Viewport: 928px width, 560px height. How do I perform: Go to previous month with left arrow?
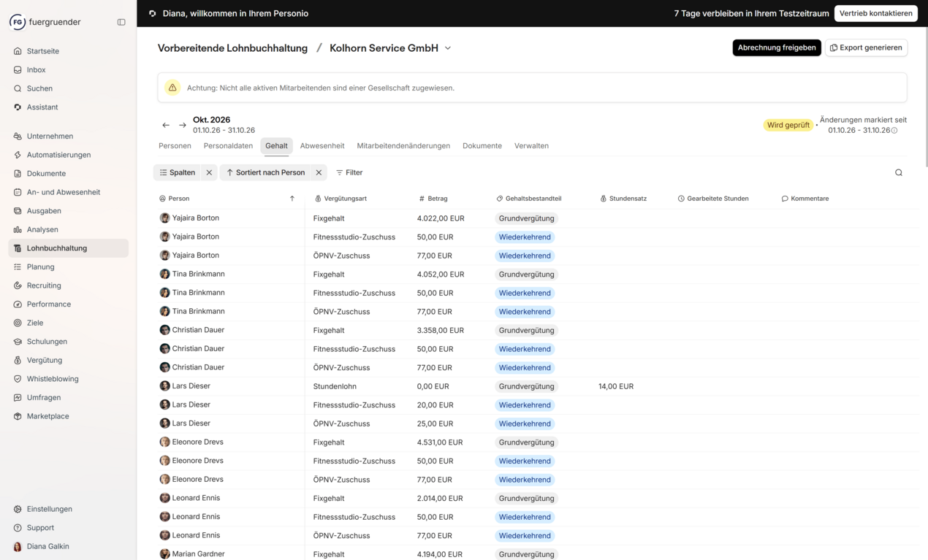tap(166, 125)
